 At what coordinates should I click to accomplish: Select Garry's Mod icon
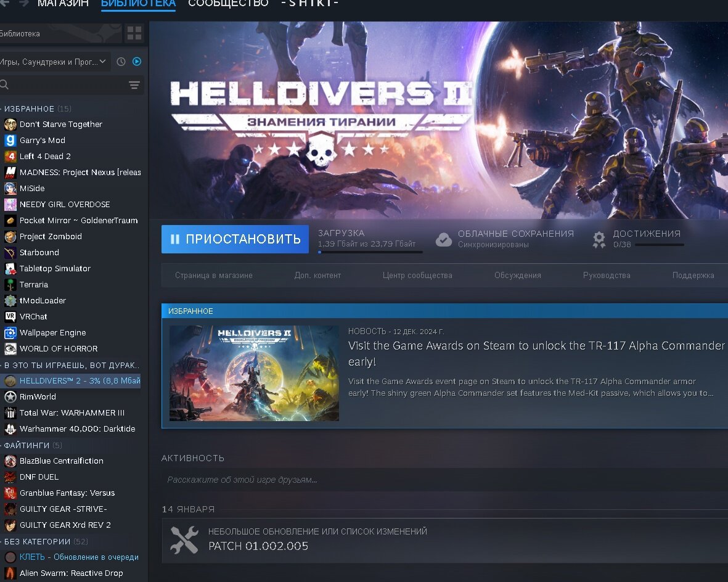point(10,141)
